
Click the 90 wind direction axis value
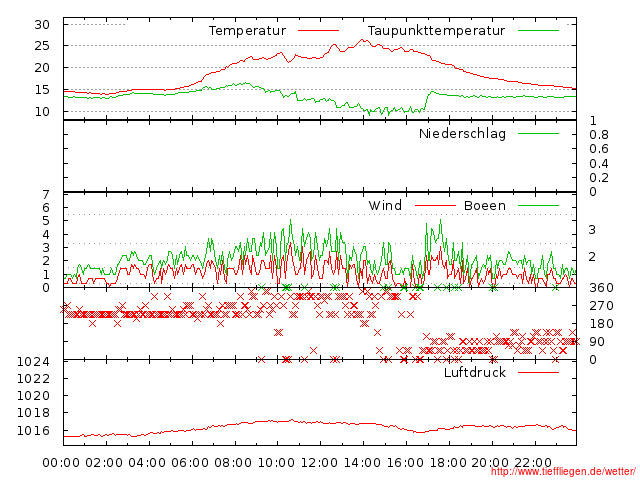597,342
